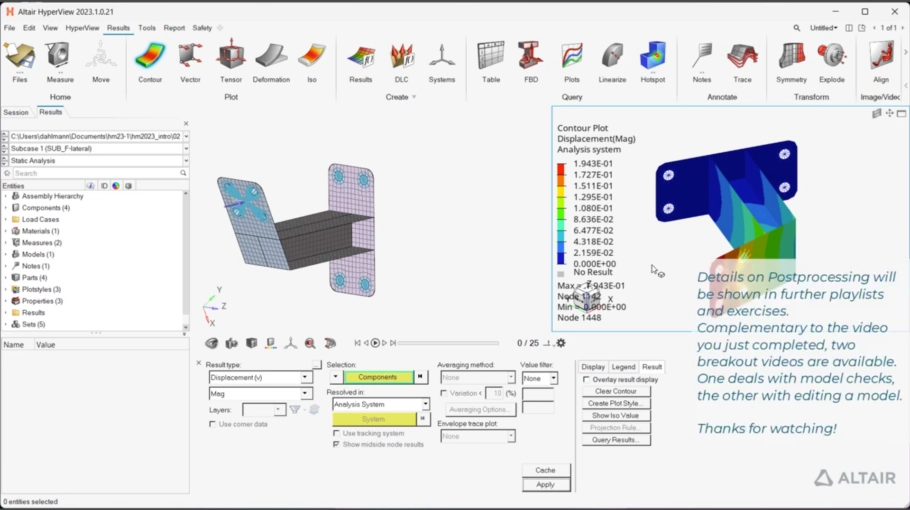The height and width of the screenshot is (510, 910).
Task: Select the Trace tool
Action: (x=742, y=62)
